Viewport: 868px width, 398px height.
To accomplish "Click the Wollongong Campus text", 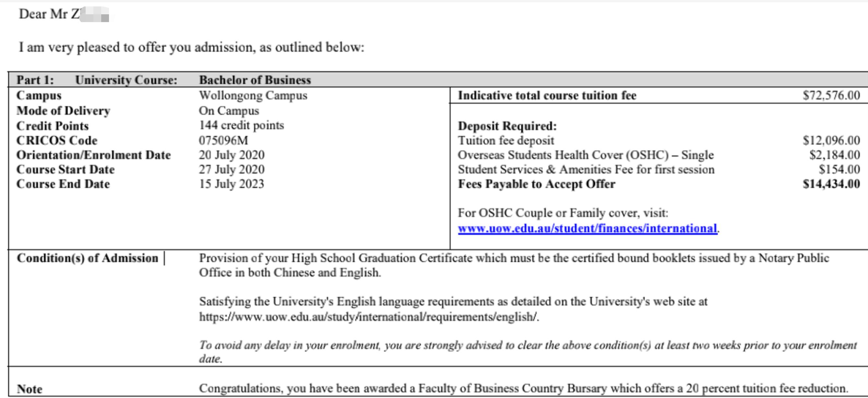I will point(253,95).
